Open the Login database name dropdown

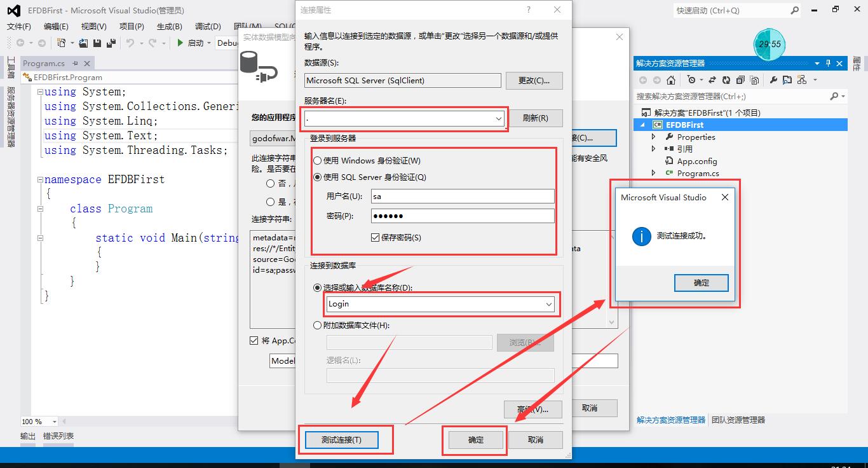tap(549, 305)
